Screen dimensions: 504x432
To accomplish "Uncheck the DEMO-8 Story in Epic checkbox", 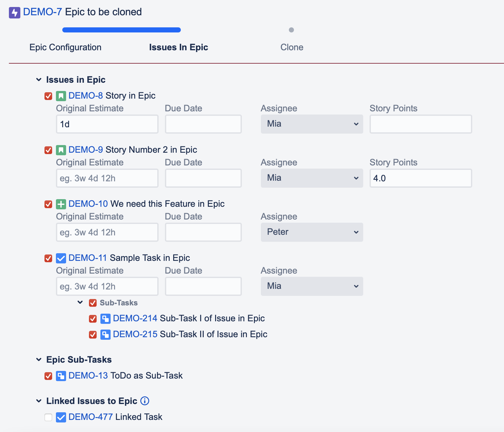I will coord(48,96).
